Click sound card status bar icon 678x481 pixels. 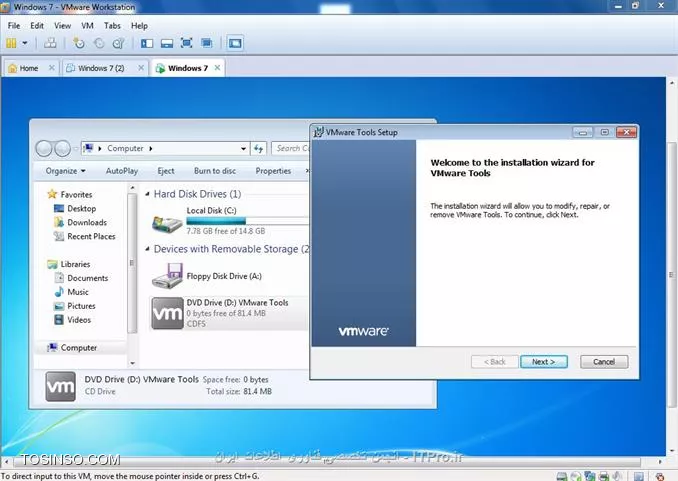[x=618, y=476]
